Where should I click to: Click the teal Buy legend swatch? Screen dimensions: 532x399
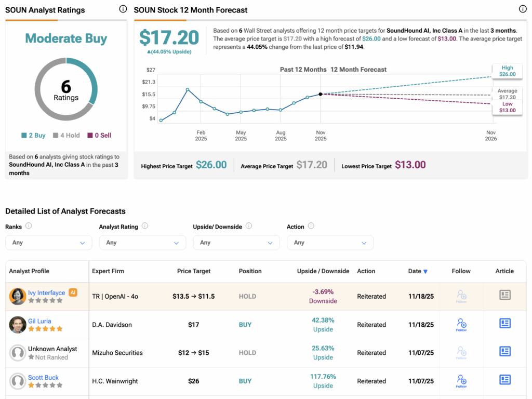pyautogui.click(x=24, y=136)
